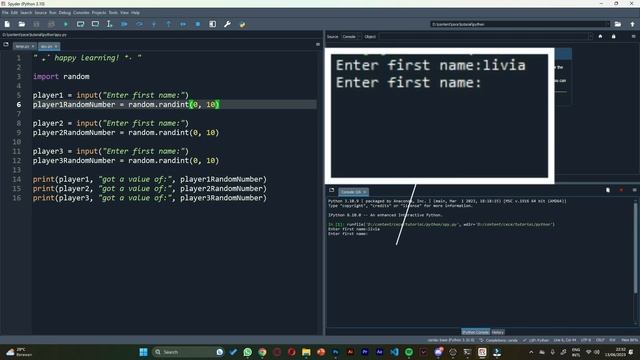
Task: Place cursor on line 3 import random
Action: pos(61,77)
